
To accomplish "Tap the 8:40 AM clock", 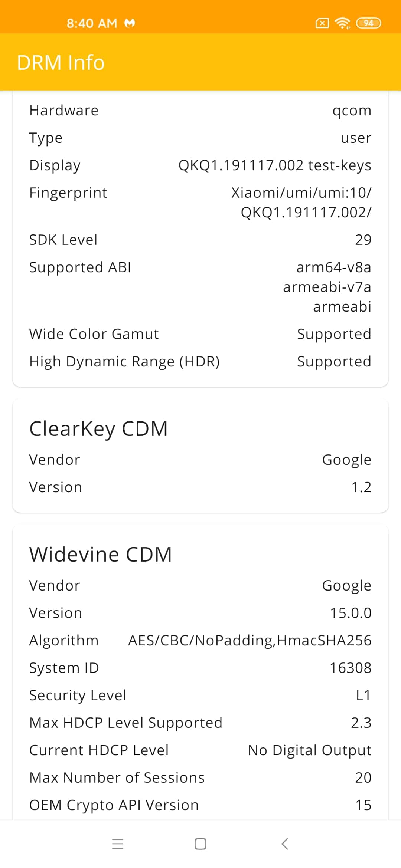I will [x=92, y=23].
